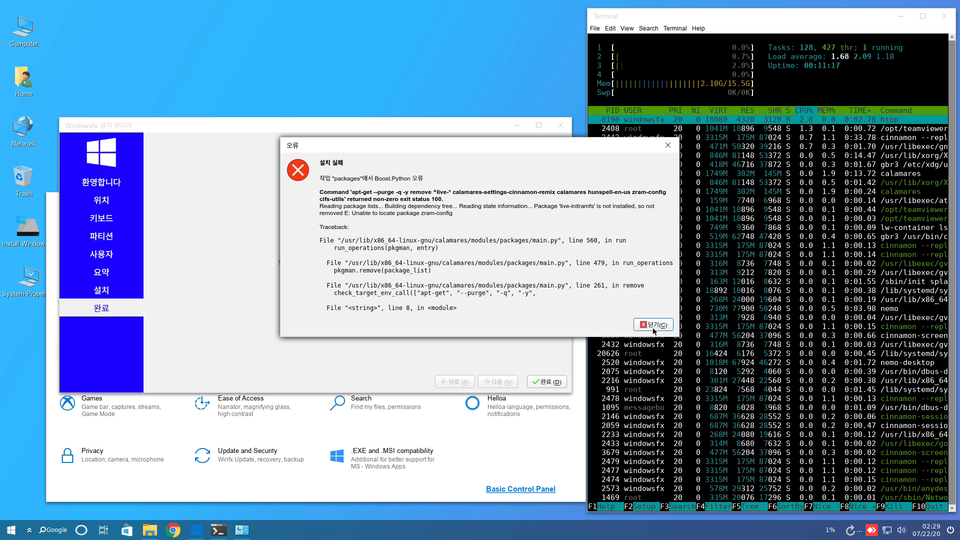Open the Basic Control Panel link

click(520, 489)
